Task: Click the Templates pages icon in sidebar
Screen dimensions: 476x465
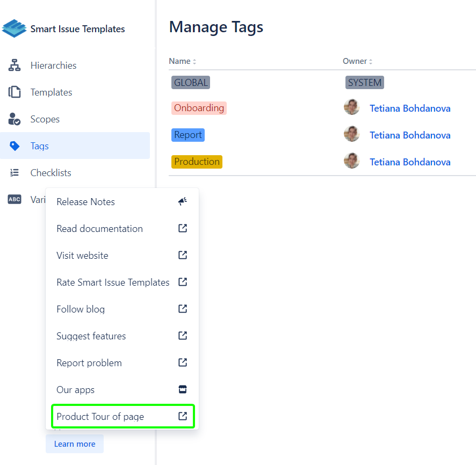Action: pyautogui.click(x=15, y=92)
